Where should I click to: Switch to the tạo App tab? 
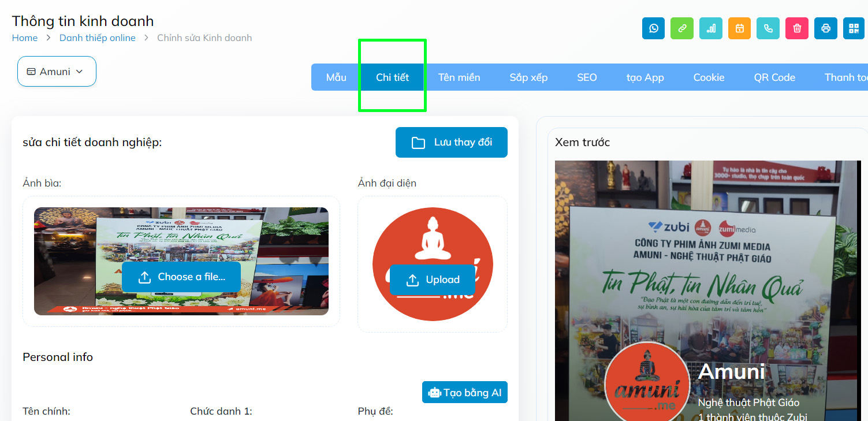[x=645, y=77]
